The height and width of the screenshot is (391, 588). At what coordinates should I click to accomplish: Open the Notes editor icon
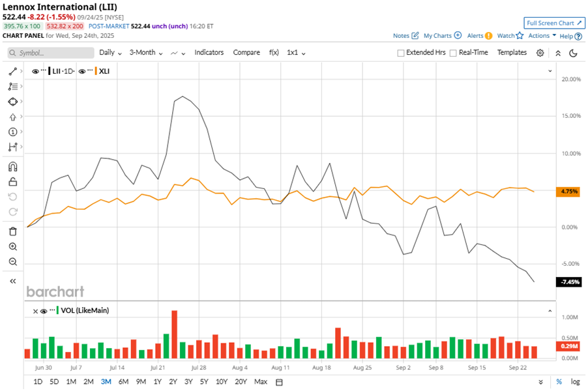tap(415, 36)
